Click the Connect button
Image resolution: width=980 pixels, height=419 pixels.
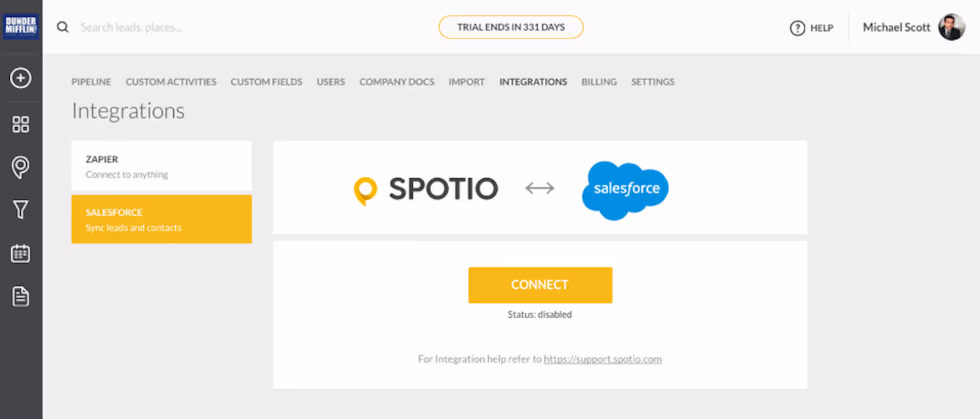[x=540, y=285]
